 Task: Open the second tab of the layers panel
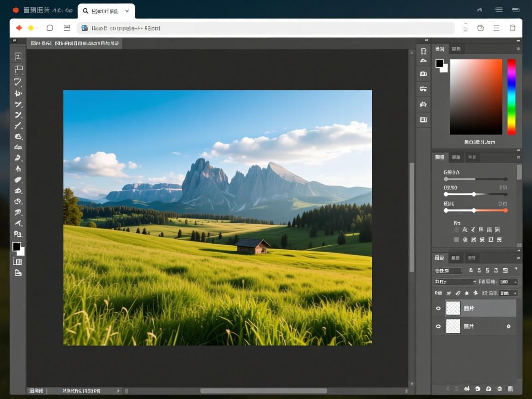pos(455,258)
